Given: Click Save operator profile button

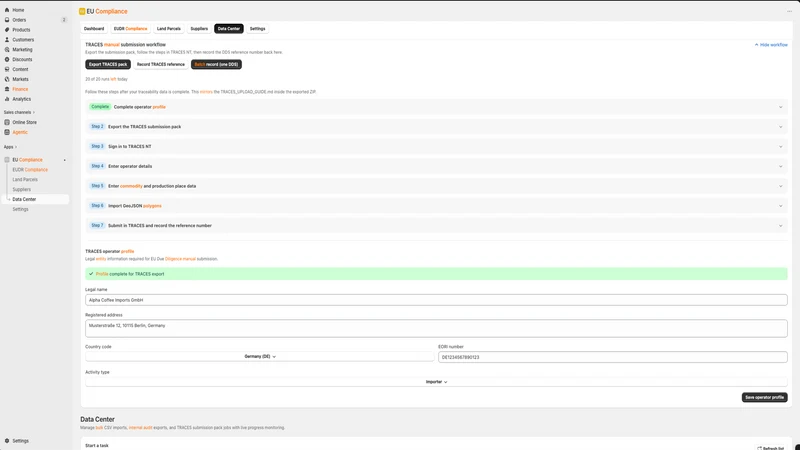Looking at the screenshot, I should click(x=764, y=397).
